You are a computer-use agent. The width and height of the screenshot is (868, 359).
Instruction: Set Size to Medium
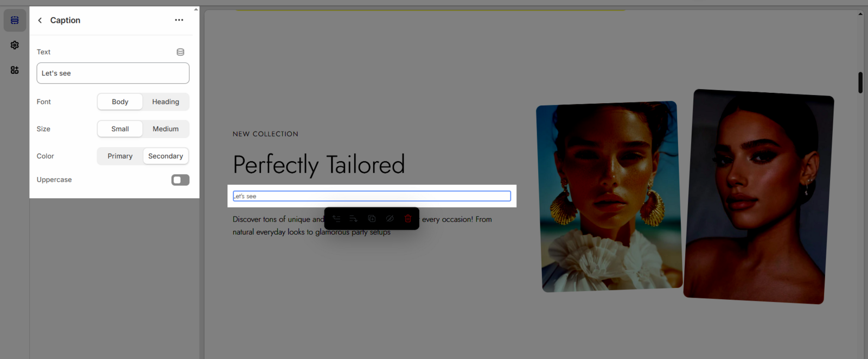tap(165, 129)
